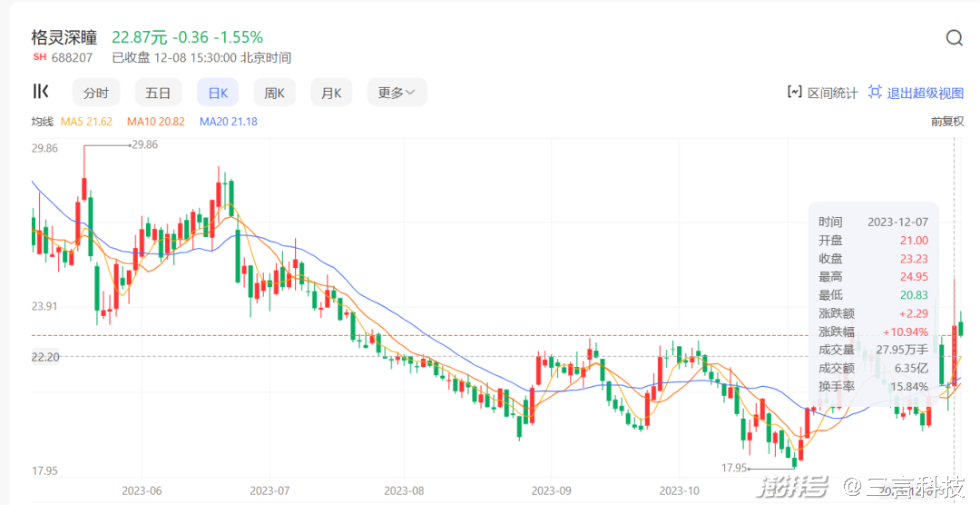Open the 前复权 price adjustment dropdown
The width and height of the screenshot is (980, 505).
click(x=946, y=121)
